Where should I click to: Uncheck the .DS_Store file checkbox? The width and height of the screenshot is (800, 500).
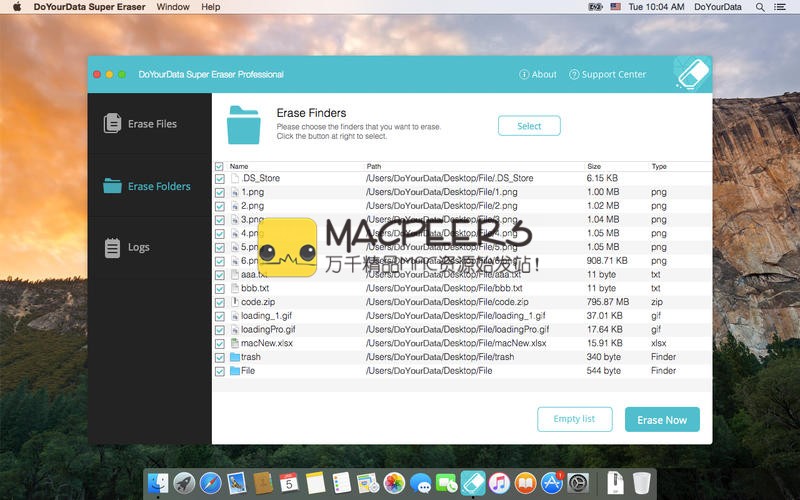tap(220, 178)
